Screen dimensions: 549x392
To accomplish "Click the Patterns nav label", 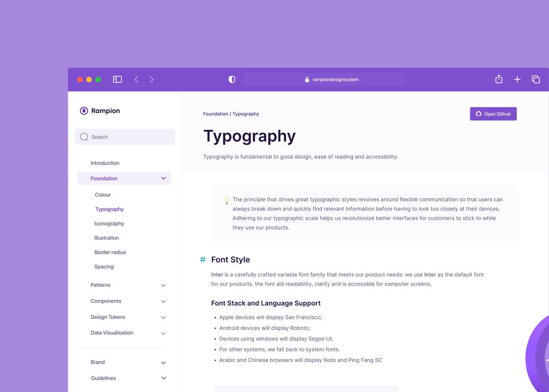I will (x=100, y=285).
